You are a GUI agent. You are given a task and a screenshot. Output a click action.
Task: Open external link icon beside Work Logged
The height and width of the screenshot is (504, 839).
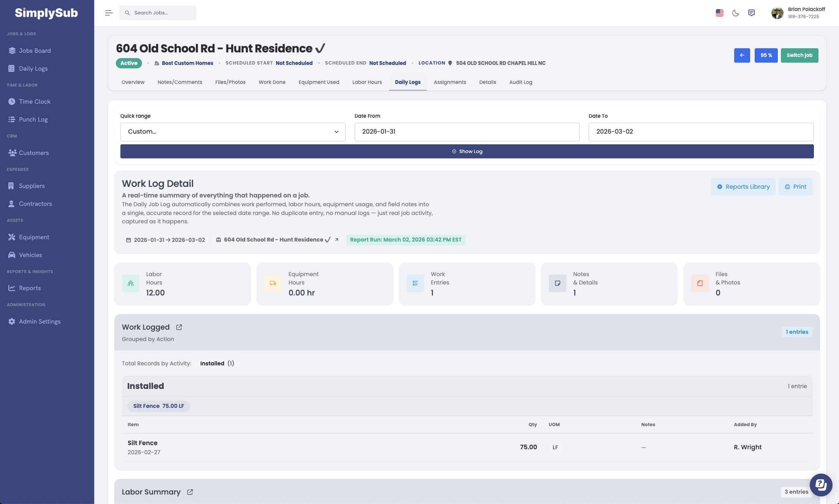[x=179, y=327]
